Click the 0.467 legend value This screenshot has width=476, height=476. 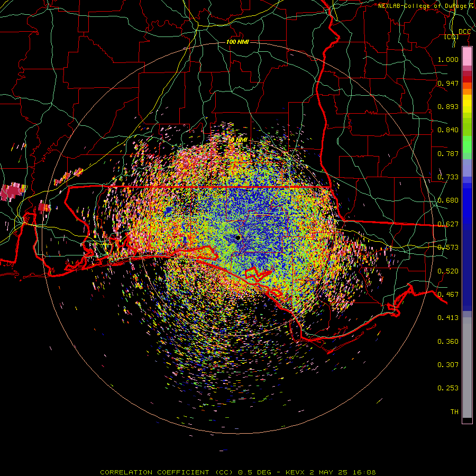coord(448,295)
